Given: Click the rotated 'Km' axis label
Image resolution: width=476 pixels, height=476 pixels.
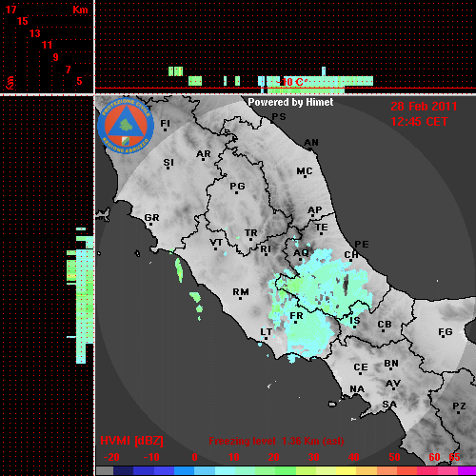Looking at the screenshot, I should (x=10, y=83).
